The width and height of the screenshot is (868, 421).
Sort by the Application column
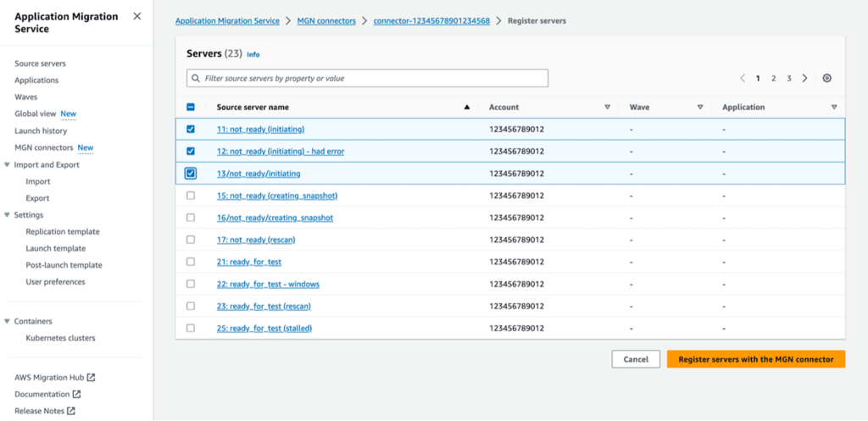point(834,108)
